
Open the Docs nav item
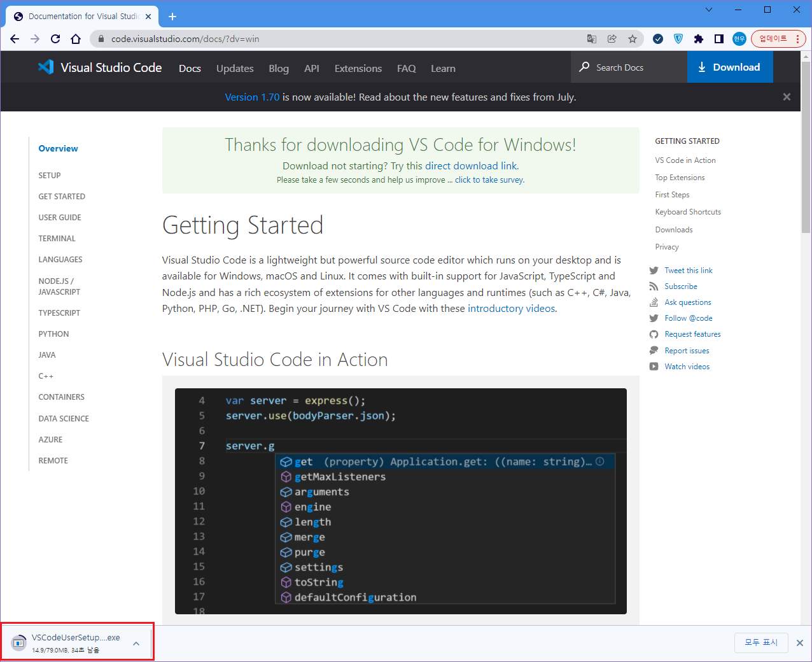pyautogui.click(x=190, y=68)
